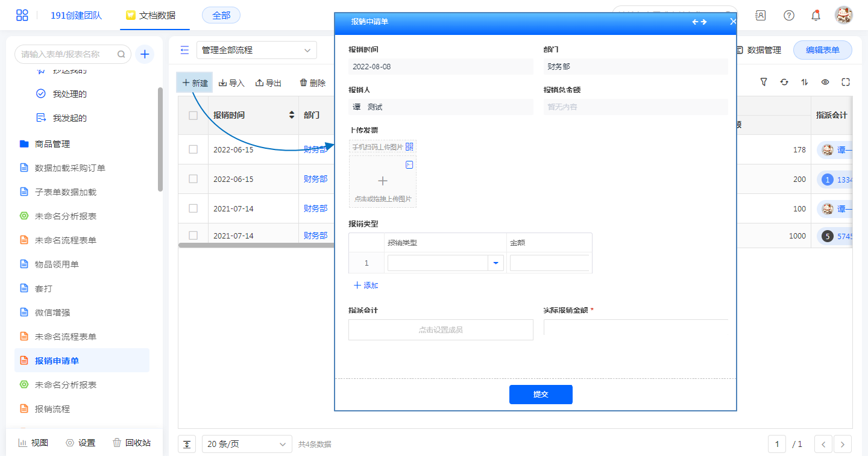This screenshot has width=868, height=456.
Task: Click the filter funnel icon
Action: pos(764,83)
